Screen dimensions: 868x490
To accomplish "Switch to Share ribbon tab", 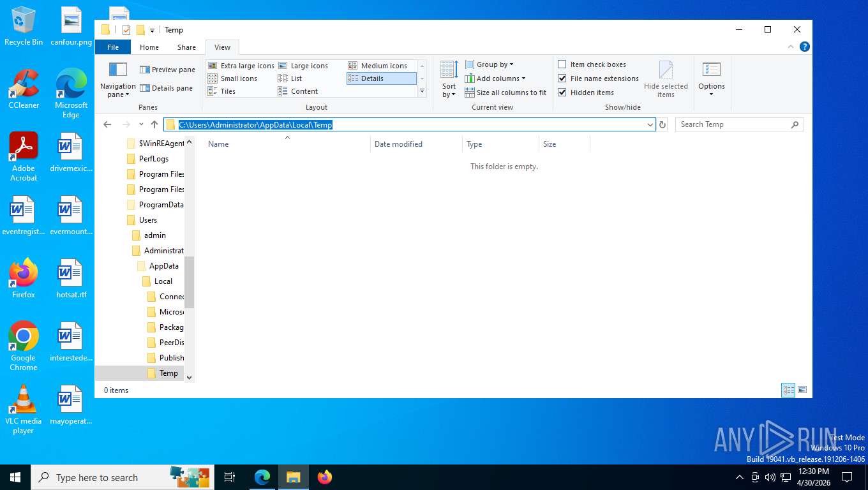I will [186, 47].
